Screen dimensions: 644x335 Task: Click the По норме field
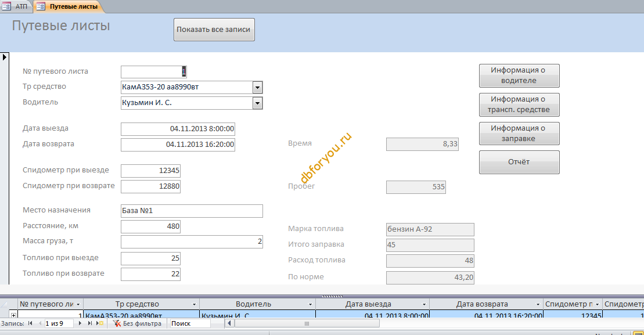(430, 278)
